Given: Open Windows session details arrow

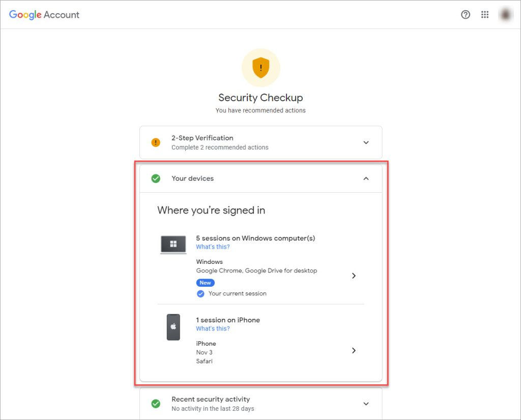Looking at the screenshot, I should [354, 276].
